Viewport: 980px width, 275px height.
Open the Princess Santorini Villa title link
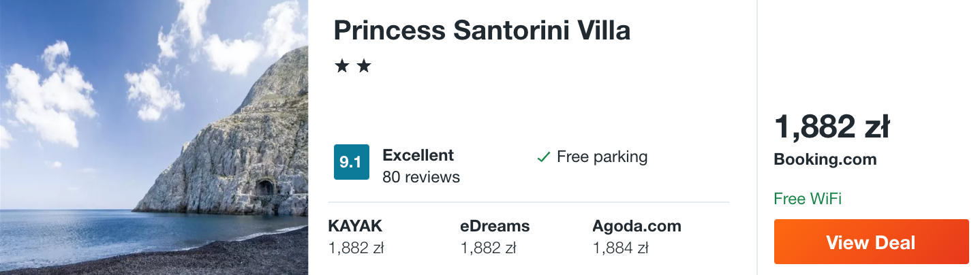tap(482, 30)
